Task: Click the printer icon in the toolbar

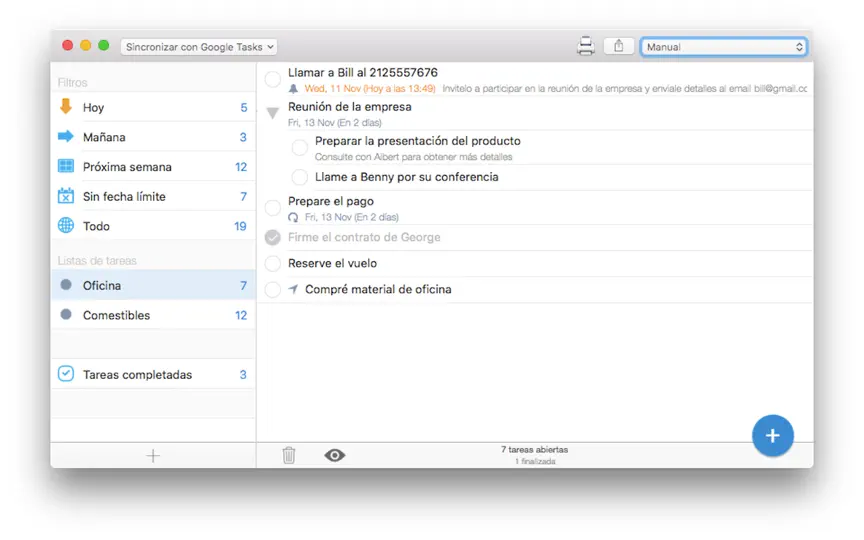Action: 586,46
